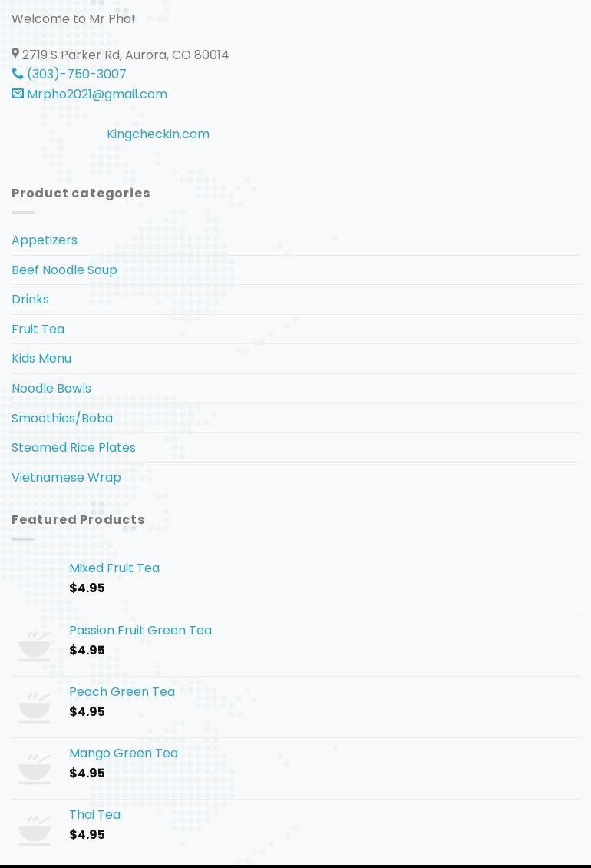View the Noodle Bowls category

pos(51,388)
